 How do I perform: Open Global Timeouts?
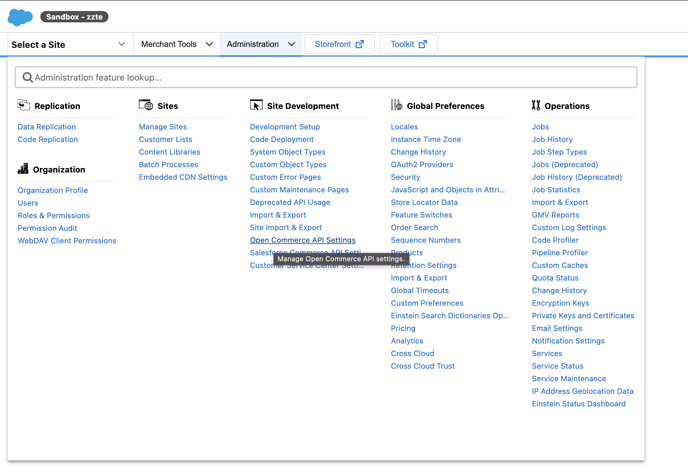[419, 290]
